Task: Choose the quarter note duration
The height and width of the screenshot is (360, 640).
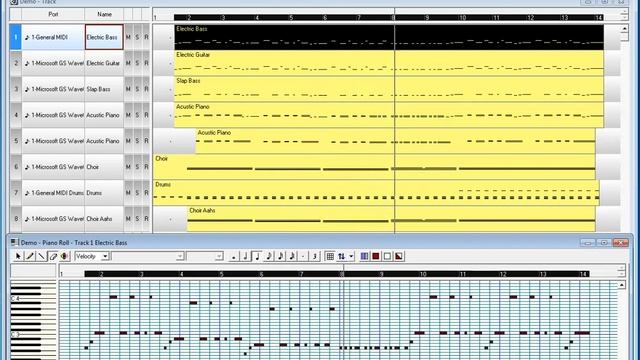Action: point(257,256)
